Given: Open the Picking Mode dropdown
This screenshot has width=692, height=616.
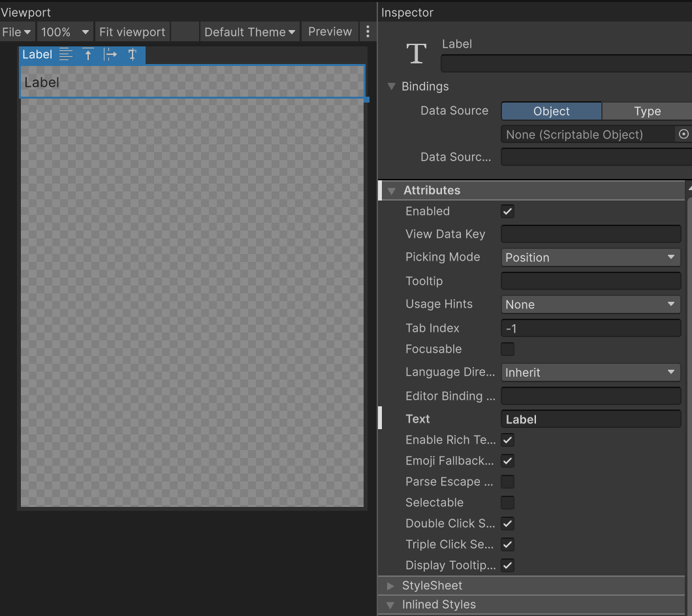Looking at the screenshot, I should click(x=591, y=257).
